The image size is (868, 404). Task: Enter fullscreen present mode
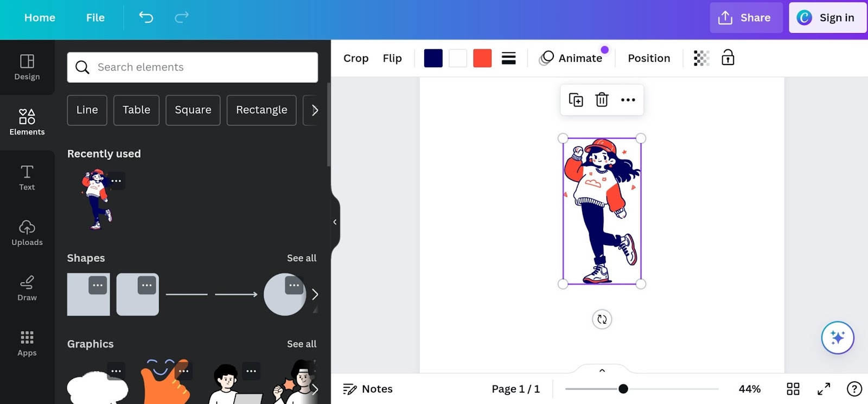[x=824, y=389]
